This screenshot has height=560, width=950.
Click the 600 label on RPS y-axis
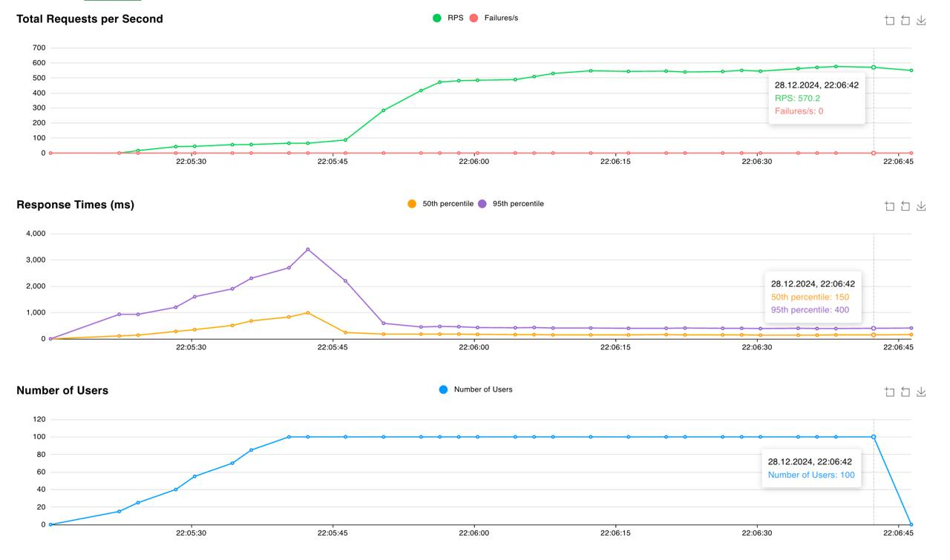point(39,63)
